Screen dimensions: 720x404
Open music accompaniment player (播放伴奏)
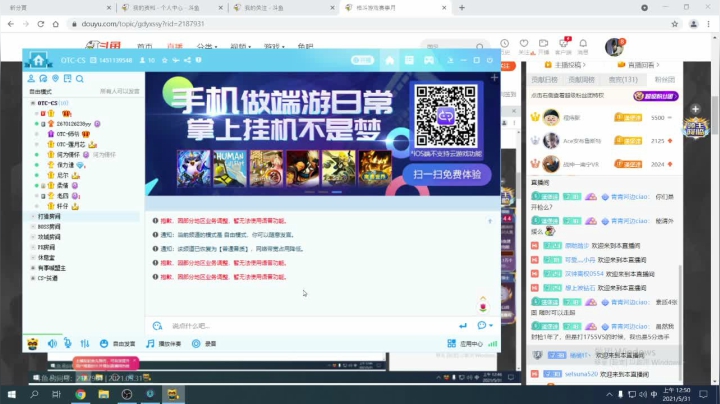[164, 343]
